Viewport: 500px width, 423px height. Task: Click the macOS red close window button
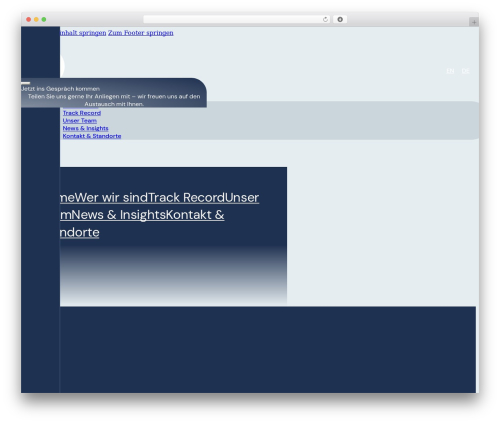click(x=29, y=20)
